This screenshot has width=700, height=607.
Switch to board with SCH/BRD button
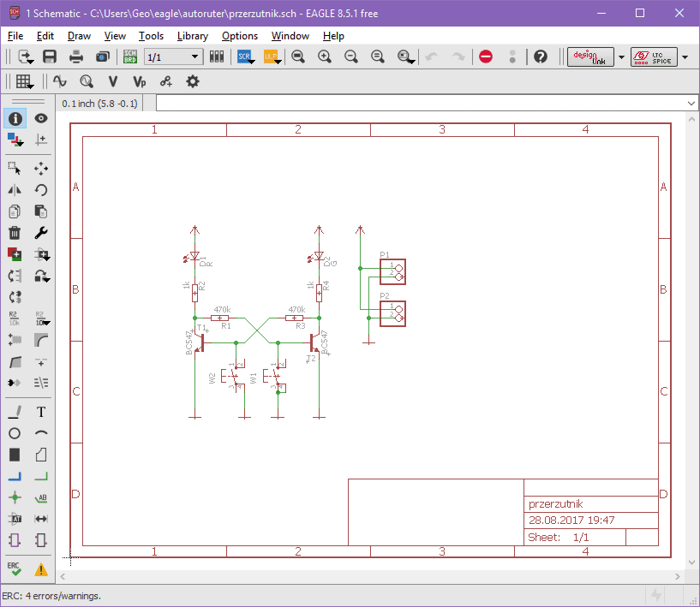coord(130,57)
